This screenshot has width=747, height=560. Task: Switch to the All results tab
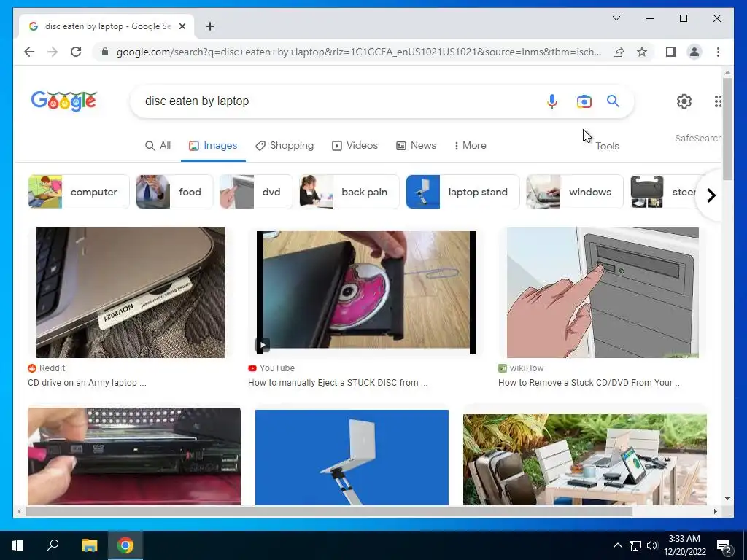click(158, 146)
